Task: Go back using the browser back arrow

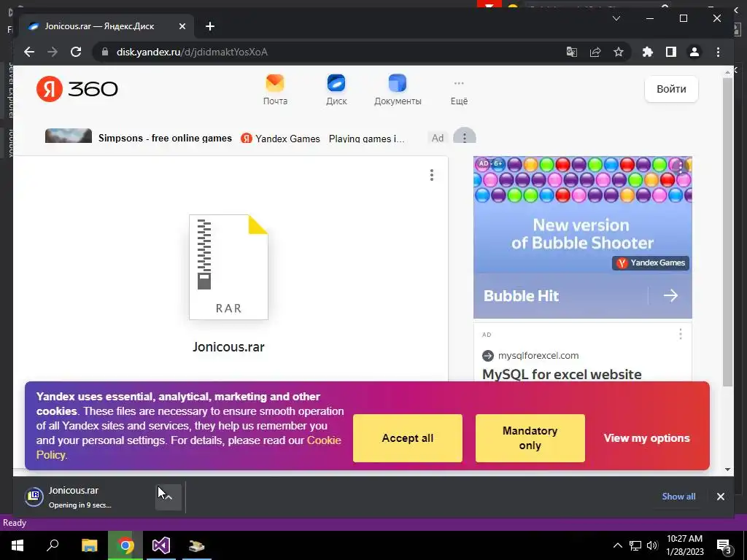Action: coord(29,52)
